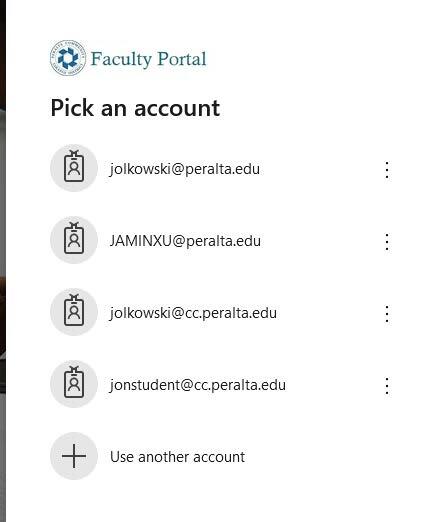Open the three-dot menu for JAMINXU@peralta.edu
This screenshot has width=441, height=522.
click(387, 242)
